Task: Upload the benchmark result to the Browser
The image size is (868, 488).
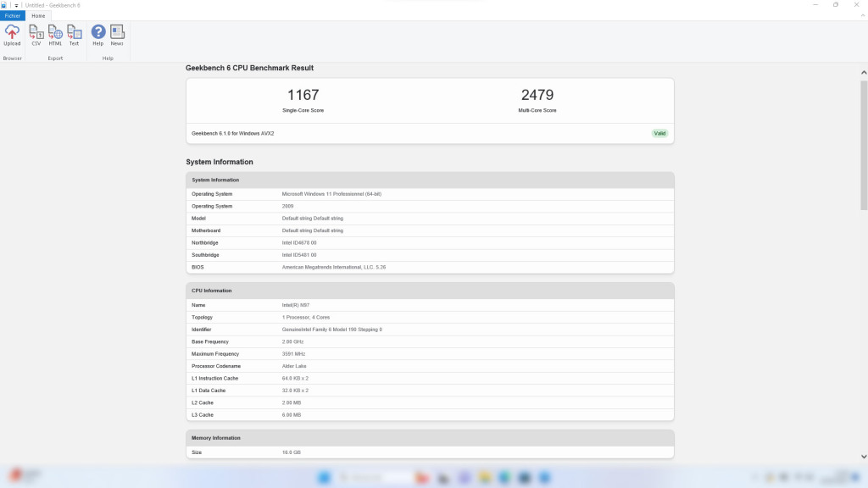Action: coord(12,36)
